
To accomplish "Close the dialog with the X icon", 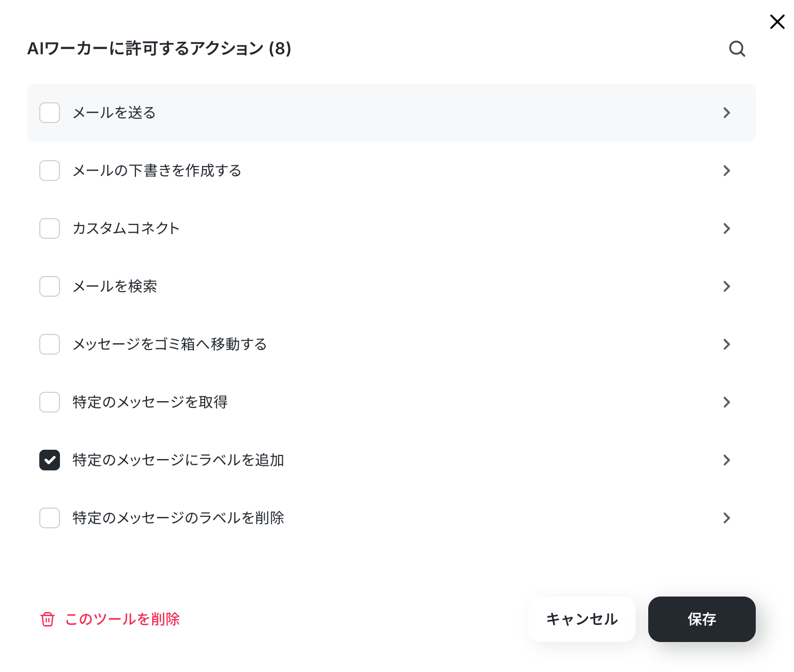I will tap(777, 22).
